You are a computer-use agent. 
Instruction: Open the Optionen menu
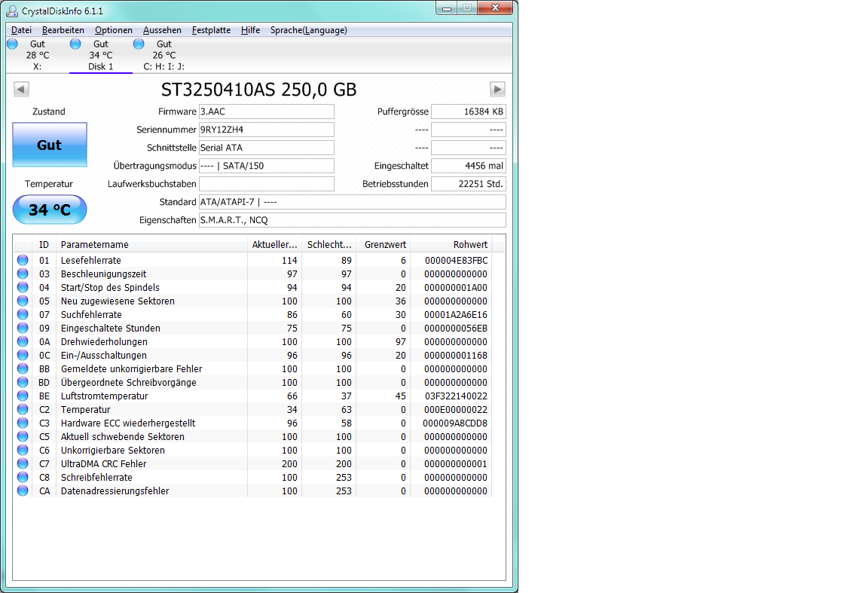click(114, 30)
